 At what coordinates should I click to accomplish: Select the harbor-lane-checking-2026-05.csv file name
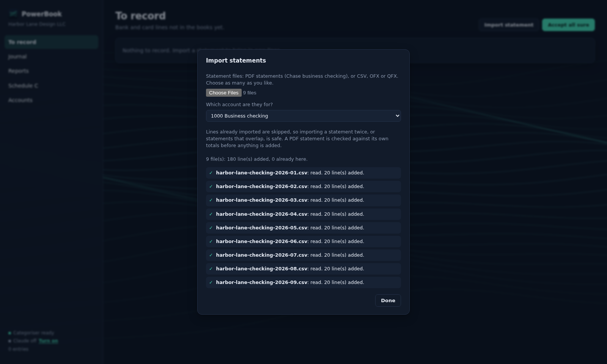click(261, 228)
